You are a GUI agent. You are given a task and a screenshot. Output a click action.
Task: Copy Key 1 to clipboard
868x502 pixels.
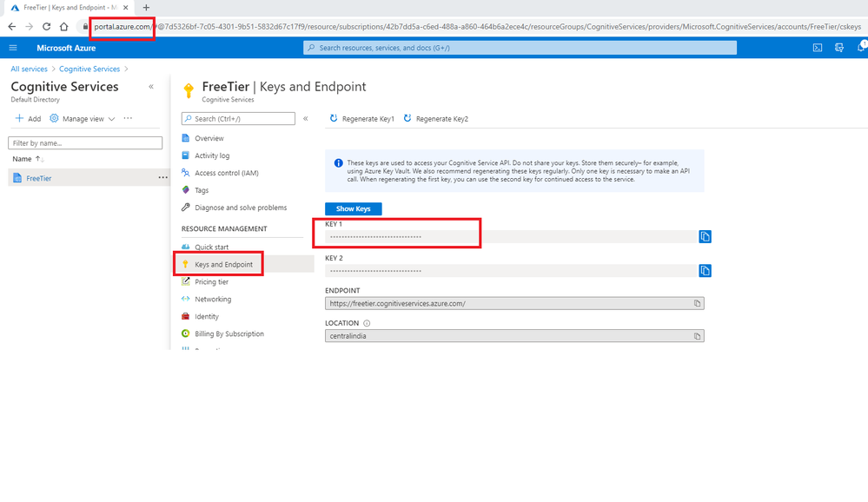pos(705,236)
